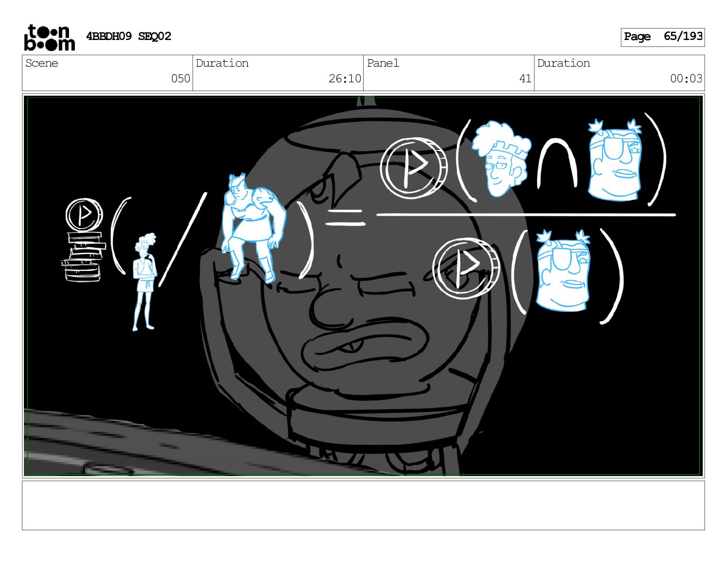Select the scene number 050

(x=181, y=79)
